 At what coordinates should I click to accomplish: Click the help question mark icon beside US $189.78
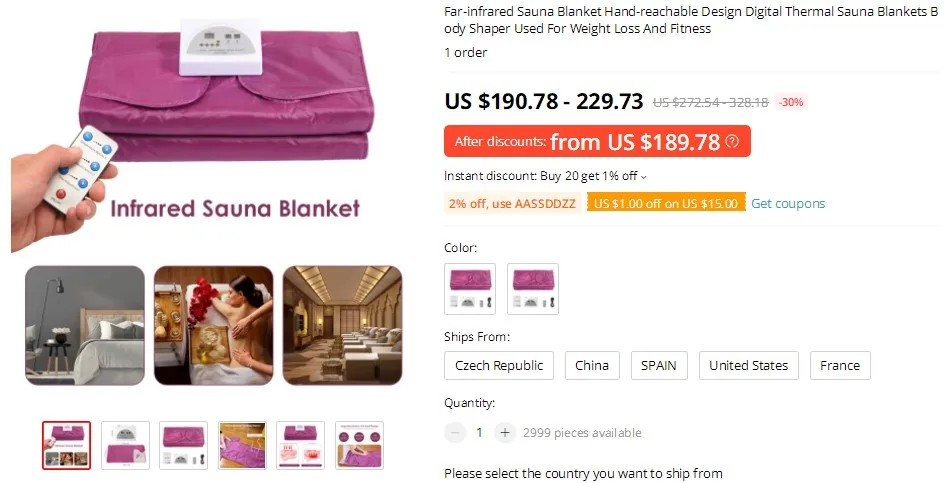point(732,141)
